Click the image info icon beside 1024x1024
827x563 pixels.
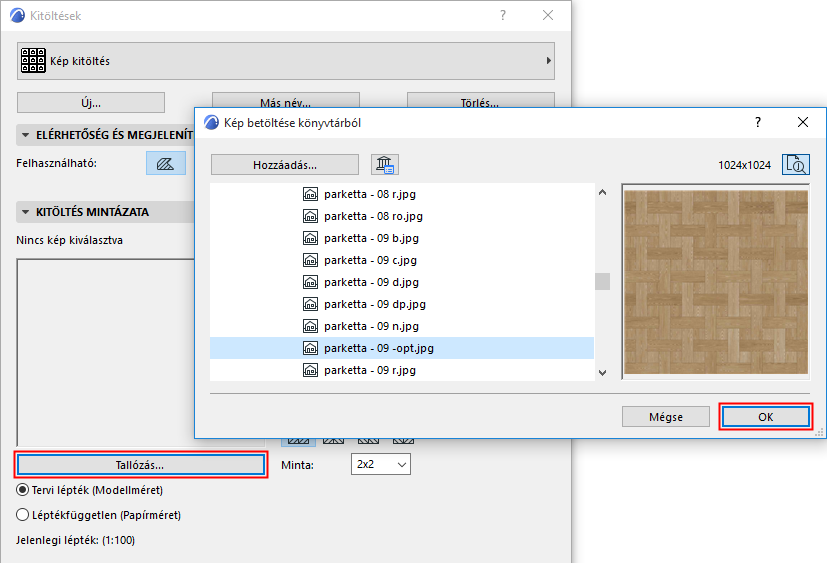point(795,165)
